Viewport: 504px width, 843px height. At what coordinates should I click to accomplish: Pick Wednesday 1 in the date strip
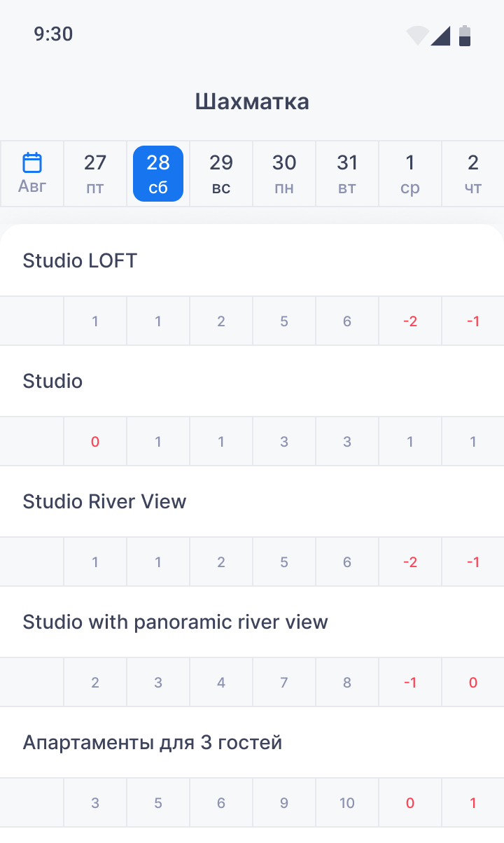(410, 173)
